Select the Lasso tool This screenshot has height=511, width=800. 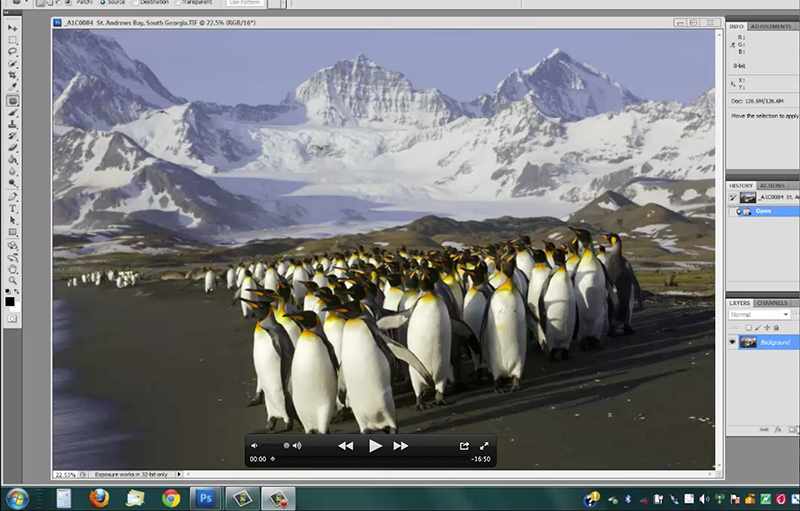pos(13,52)
